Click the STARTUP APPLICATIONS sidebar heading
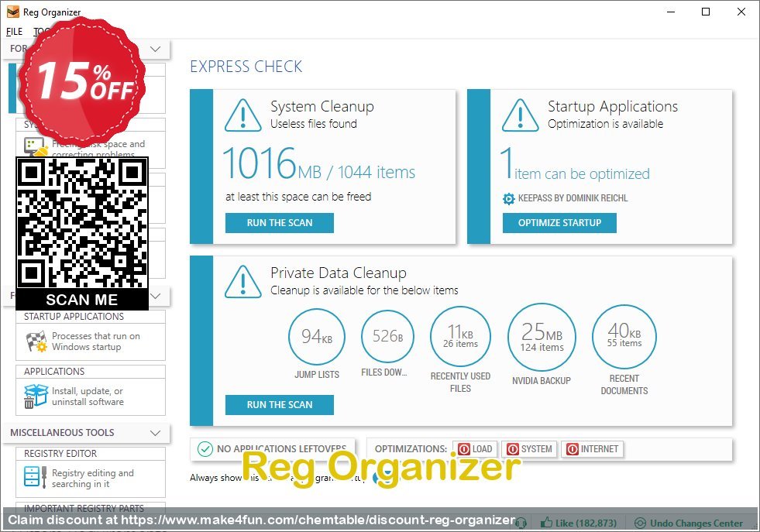Screen dimensions: 760x532 74,317
